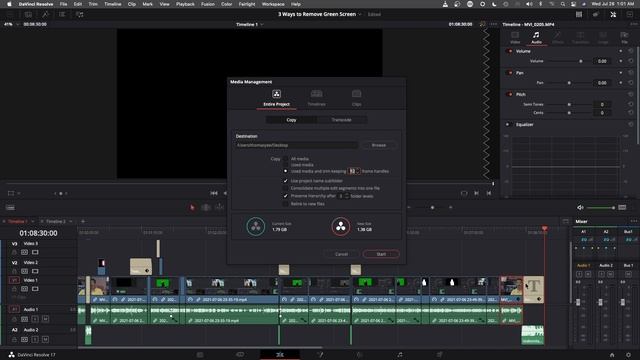Click the V1 destination control
This screenshot has height=360, width=640.
14,280
